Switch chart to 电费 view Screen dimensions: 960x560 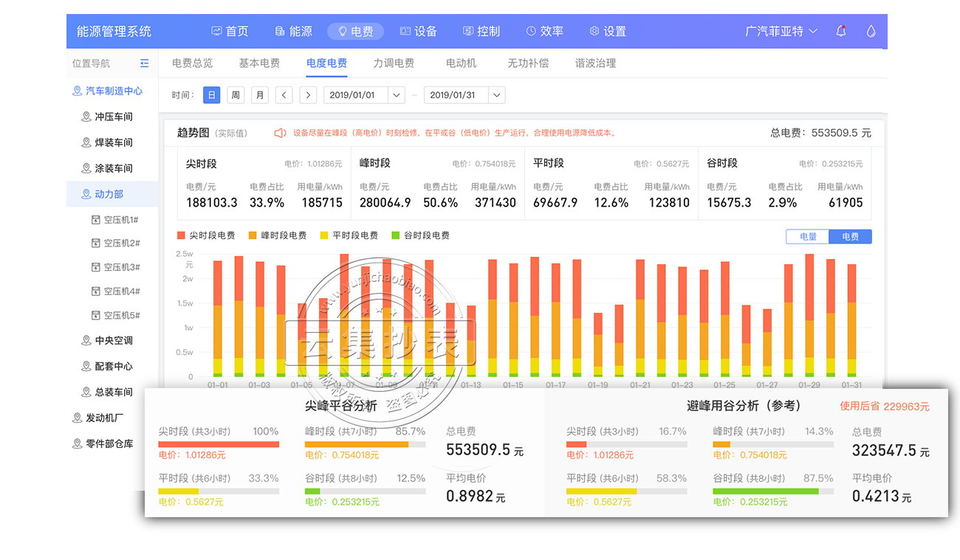pos(850,237)
